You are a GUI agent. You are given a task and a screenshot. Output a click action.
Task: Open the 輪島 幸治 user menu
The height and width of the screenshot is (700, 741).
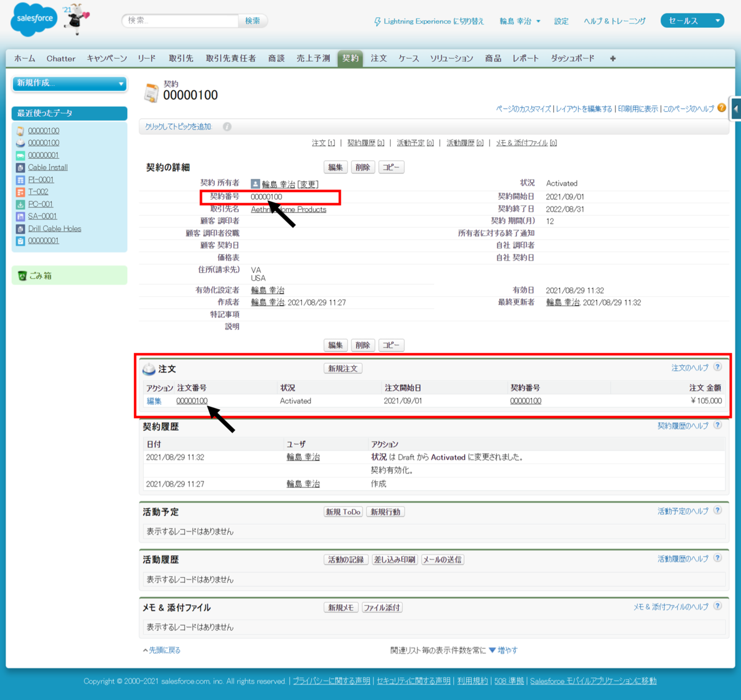coord(520,21)
